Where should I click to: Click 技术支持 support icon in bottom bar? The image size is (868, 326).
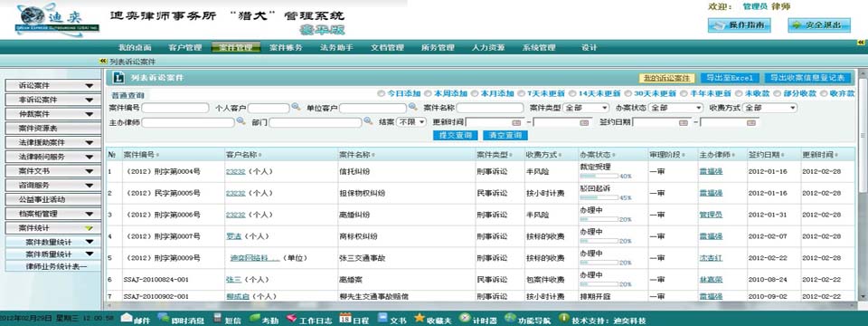pyautogui.click(x=563, y=319)
